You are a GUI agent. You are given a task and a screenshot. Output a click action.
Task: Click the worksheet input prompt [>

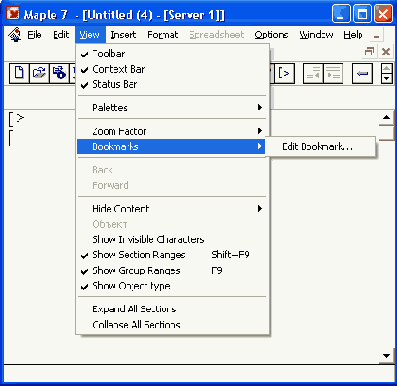click(17, 119)
